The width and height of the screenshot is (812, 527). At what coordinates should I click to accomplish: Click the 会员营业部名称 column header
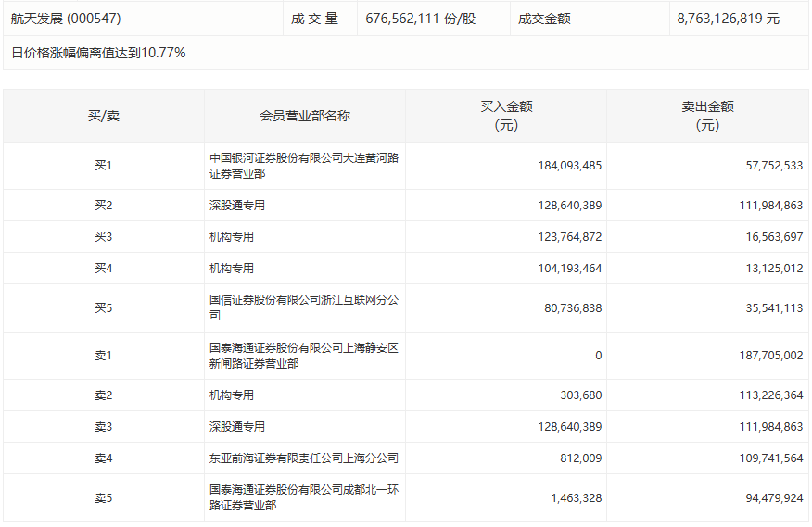click(304, 116)
